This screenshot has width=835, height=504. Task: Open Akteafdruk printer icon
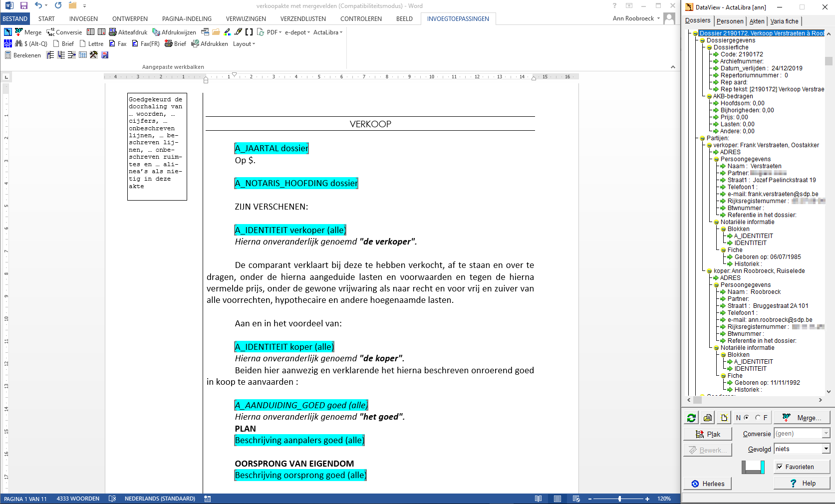(113, 32)
